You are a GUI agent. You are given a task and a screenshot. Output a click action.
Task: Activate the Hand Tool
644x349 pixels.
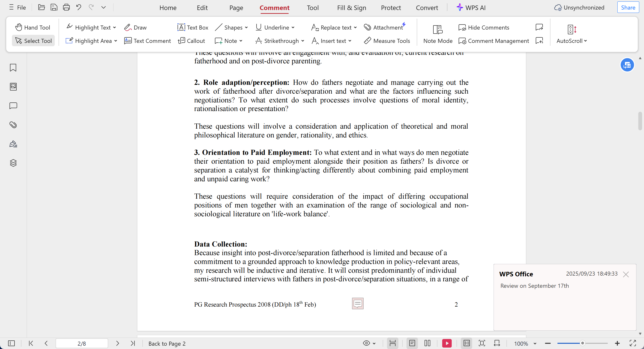tap(33, 27)
